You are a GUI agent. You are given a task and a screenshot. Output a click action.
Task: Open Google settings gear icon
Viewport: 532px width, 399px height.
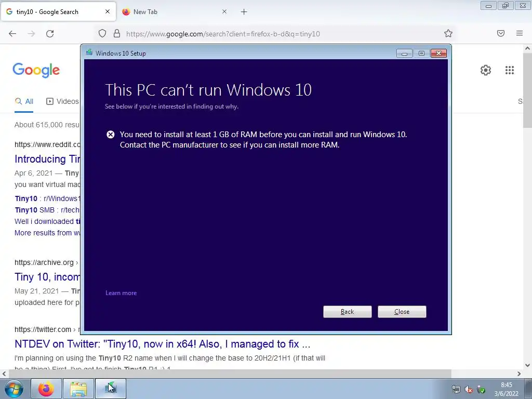click(x=486, y=70)
